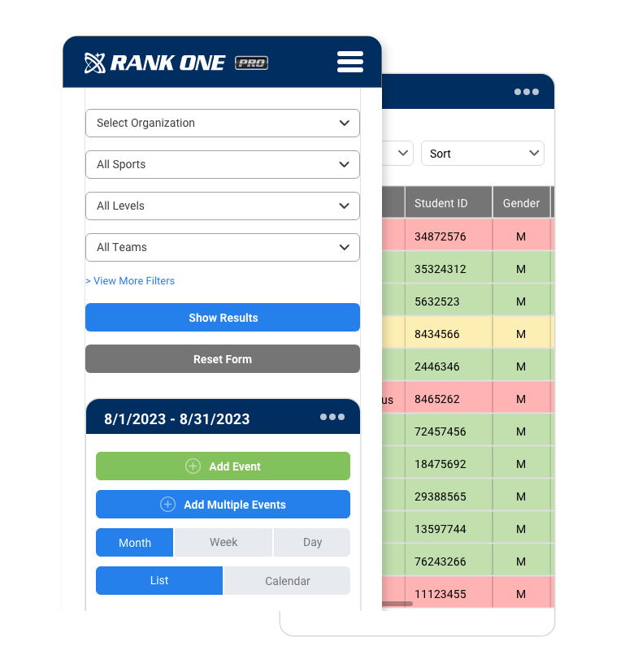The height and width of the screenshot is (672, 625).
Task: Open the hamburger menu icon
Action: click(x=349, y=62)
